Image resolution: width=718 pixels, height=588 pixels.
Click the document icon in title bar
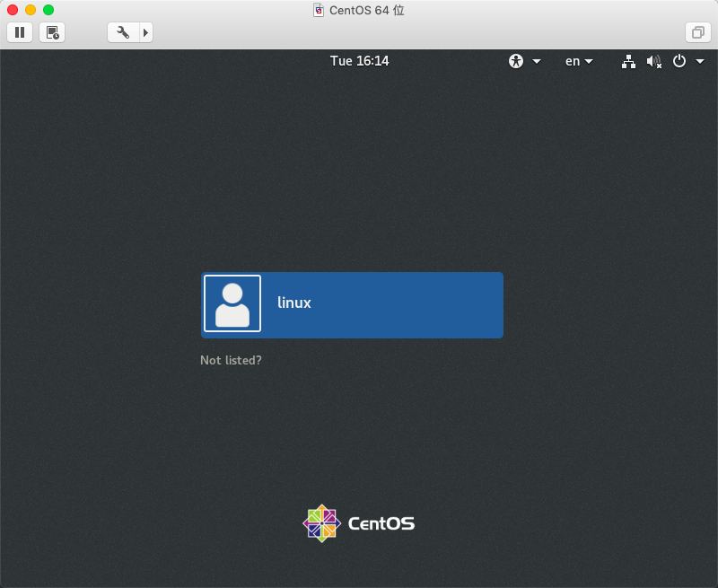click(319, 10)
